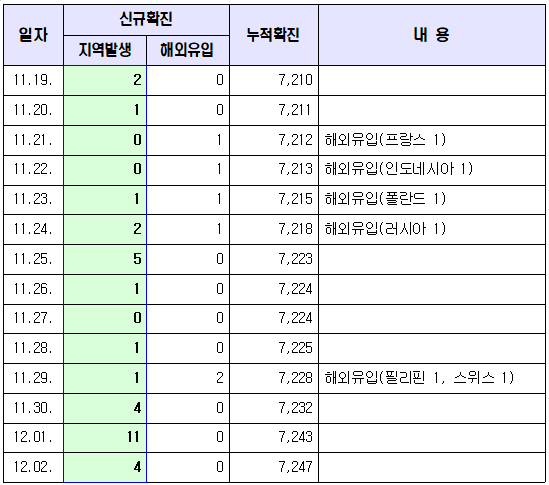The width and height of the screenshot is (549, 485).
Task: Click the green cell showing 11 for 12.01.
Action: tap(105, 438)
